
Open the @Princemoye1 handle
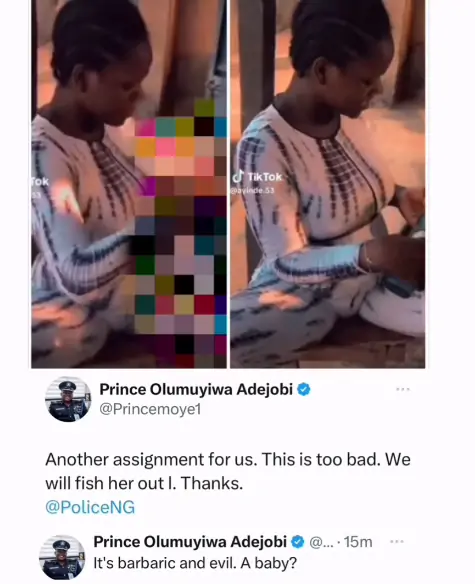[x=150, y=409]
